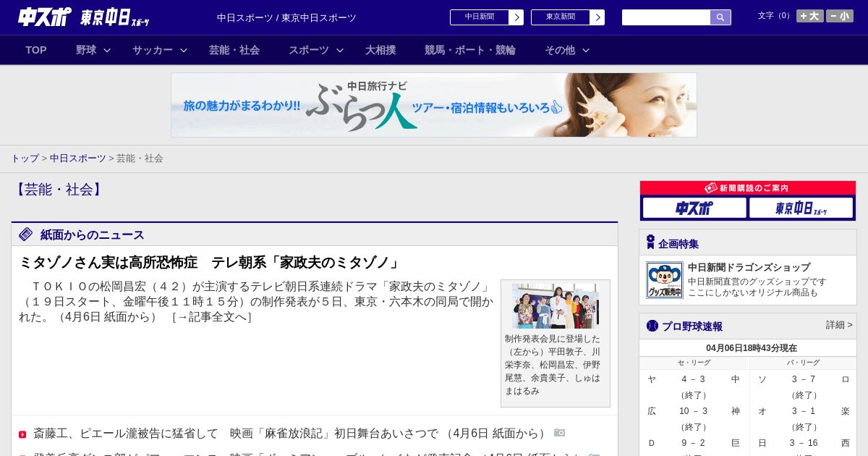Image resolution: width=868 pixels, height=456 pixels.
Task: Open the スポーツ navigation menu
Action: [309, 50]
